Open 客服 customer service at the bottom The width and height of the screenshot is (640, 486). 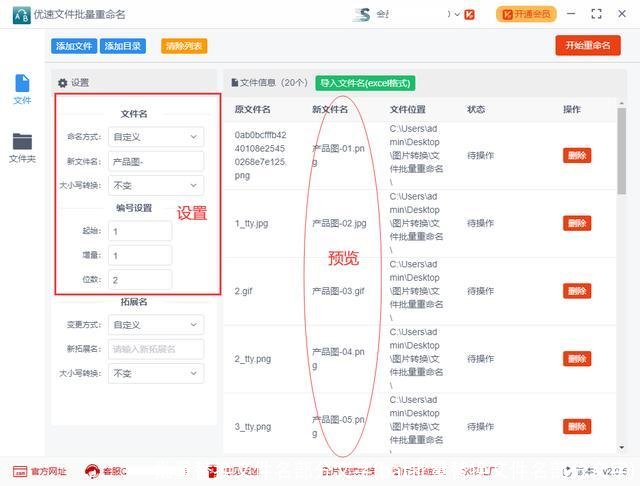click(106, 472)
